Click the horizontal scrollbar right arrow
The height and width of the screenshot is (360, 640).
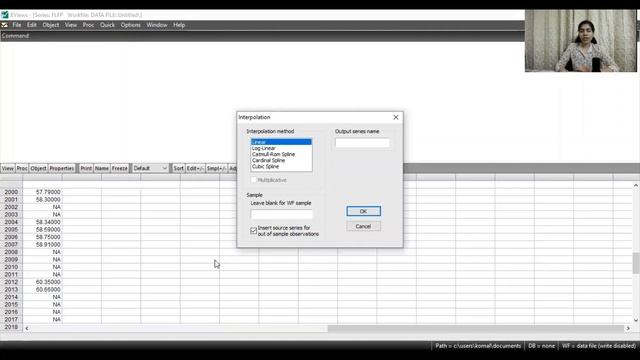tap(628, 328)
